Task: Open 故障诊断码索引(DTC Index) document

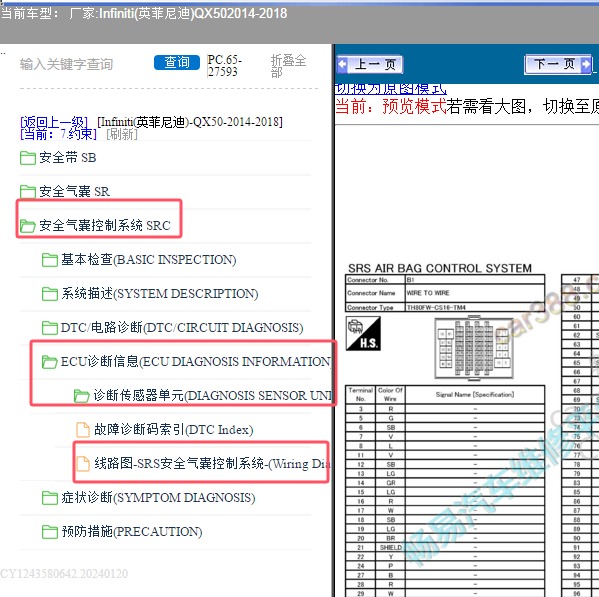Action: tap(174, 430)
